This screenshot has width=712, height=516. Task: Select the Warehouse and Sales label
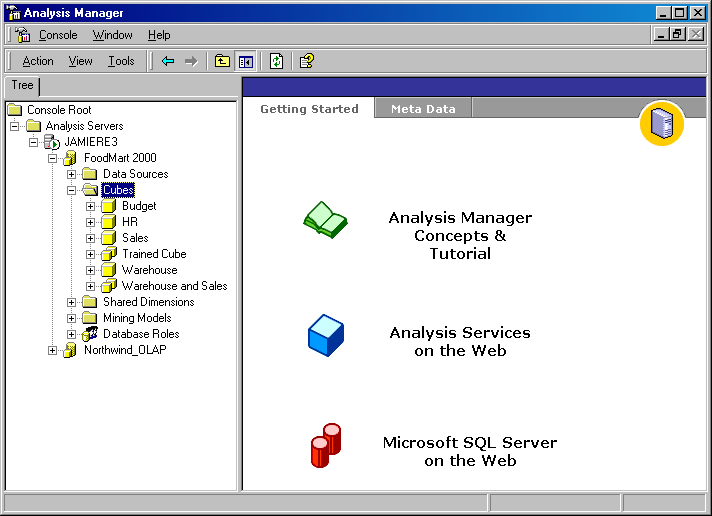pyautogui.click(x=174, y=286)
